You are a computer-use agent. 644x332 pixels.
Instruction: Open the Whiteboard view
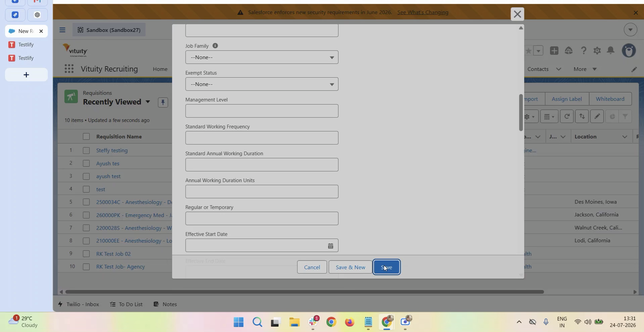(x=610, y=99)
